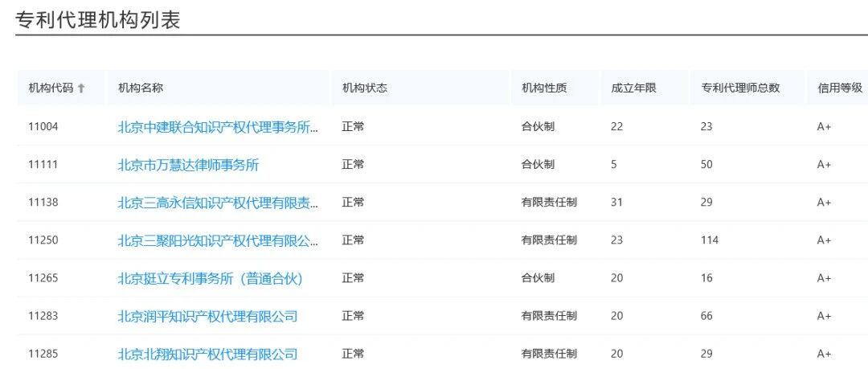Click 合伙制 in row 11265

[538, 278]
